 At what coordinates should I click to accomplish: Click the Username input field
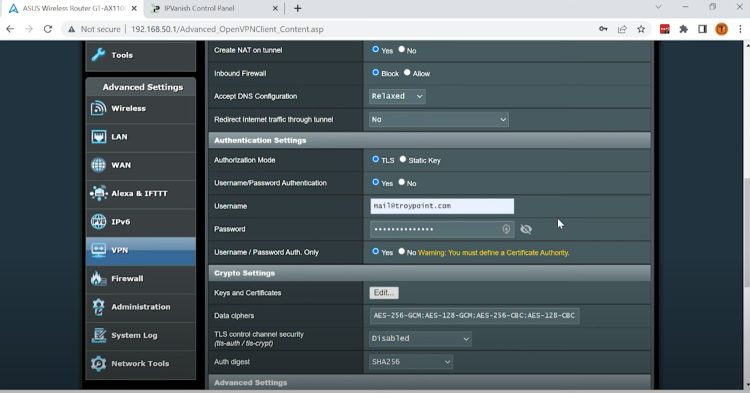(x=442, y=206)
